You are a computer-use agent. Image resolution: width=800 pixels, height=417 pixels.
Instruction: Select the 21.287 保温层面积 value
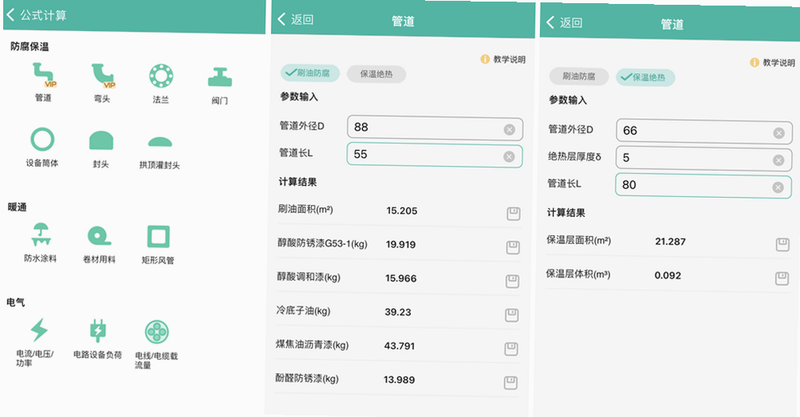[x=670, y=241]
